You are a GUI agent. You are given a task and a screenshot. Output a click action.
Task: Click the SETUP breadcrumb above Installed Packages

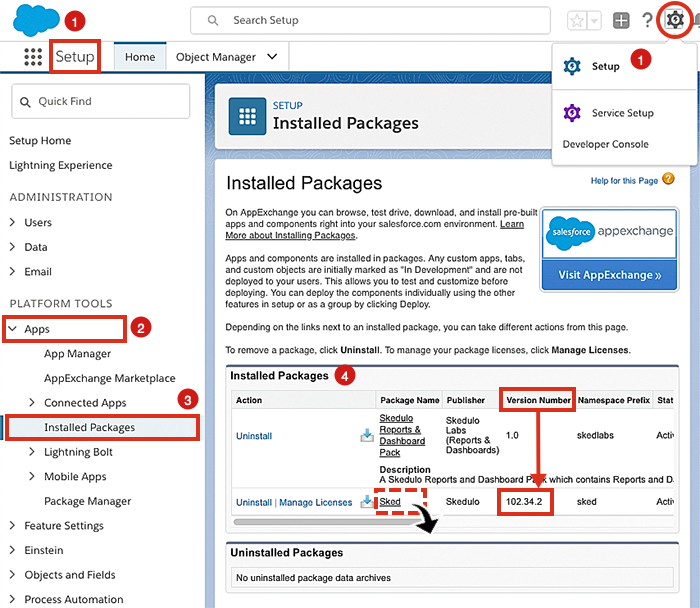[x=288, y=106]
